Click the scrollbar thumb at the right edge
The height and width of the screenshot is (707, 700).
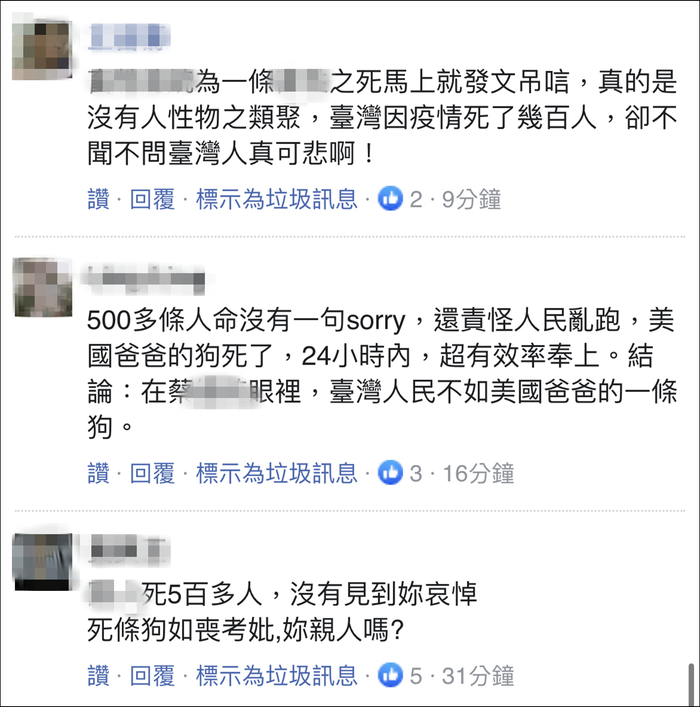tap(691, 683)
